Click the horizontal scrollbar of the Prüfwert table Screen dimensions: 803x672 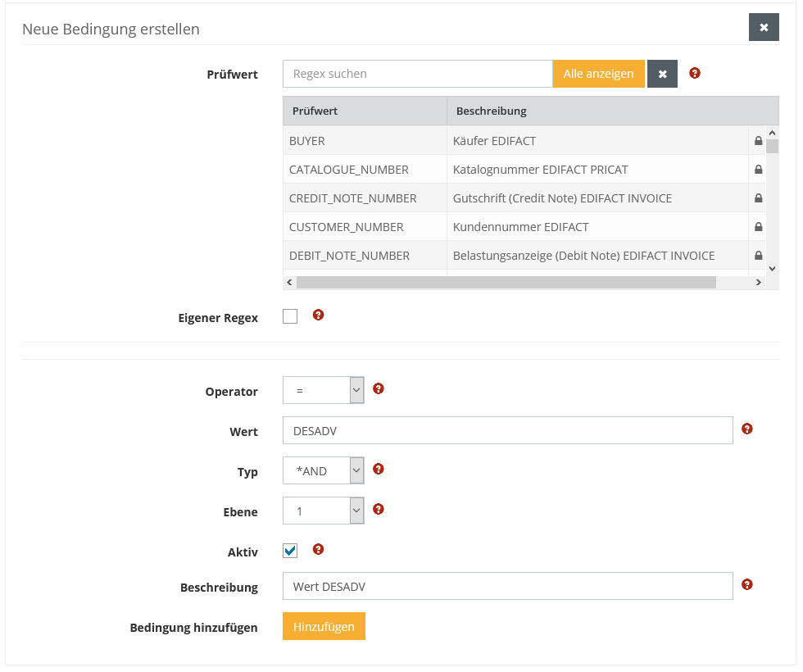[x=506, y=282]
